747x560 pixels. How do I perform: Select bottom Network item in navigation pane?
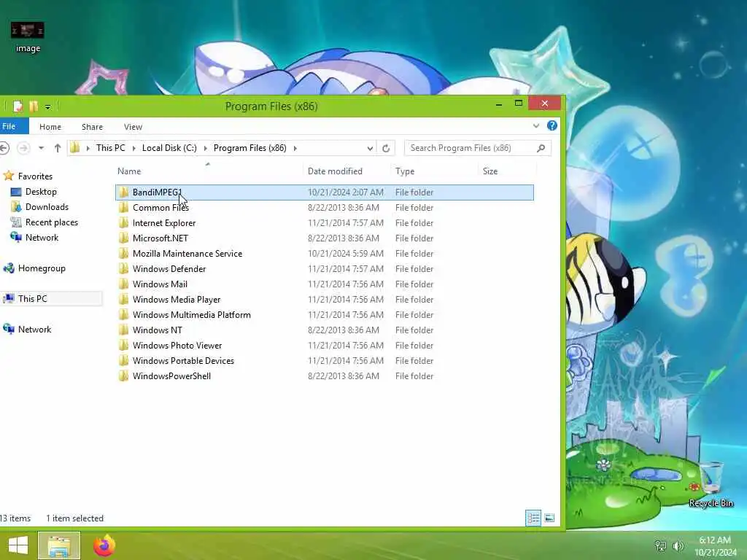point(34,330)
